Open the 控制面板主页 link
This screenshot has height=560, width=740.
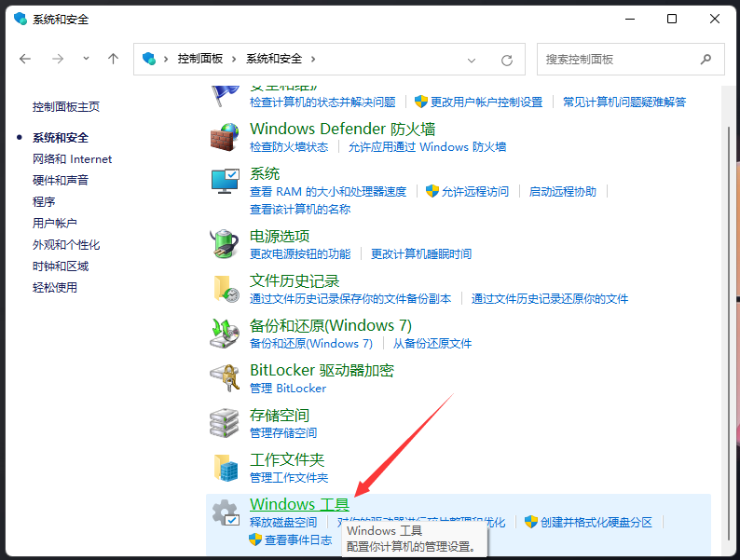tap(66, 107)
